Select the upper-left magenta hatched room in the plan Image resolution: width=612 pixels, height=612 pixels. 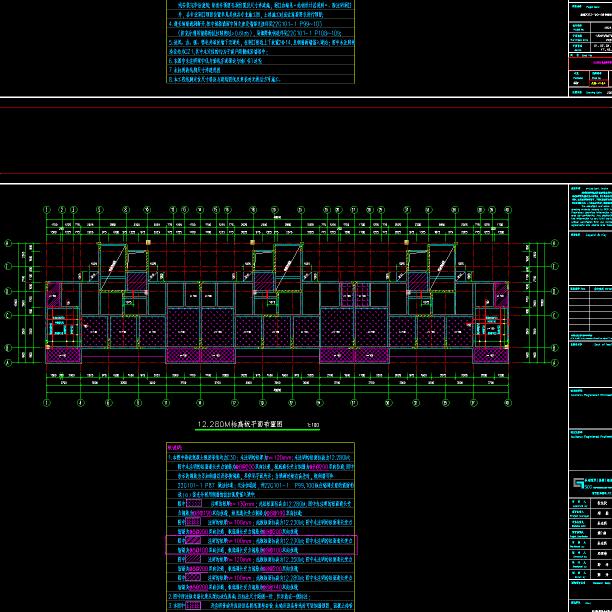pos(55,293)
